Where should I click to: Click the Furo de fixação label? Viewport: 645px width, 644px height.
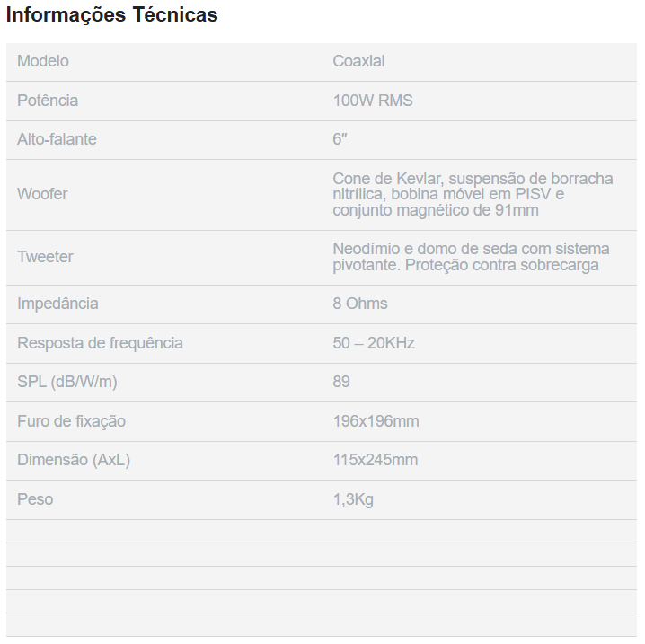point(71,421)
